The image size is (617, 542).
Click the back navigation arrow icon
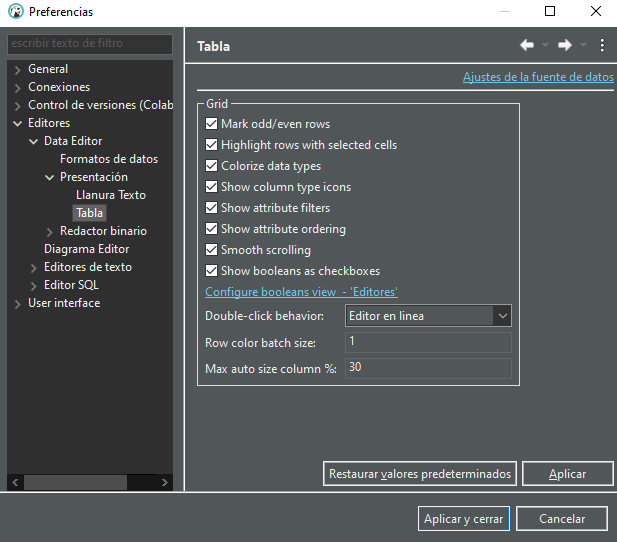click(x=527, y=45)
